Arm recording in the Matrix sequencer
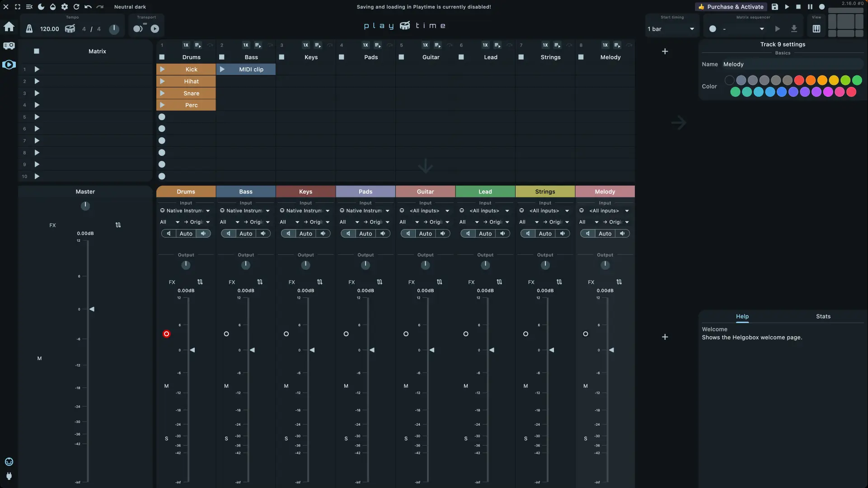The height and width of the screenshot is (488, 868). point(713,28)
